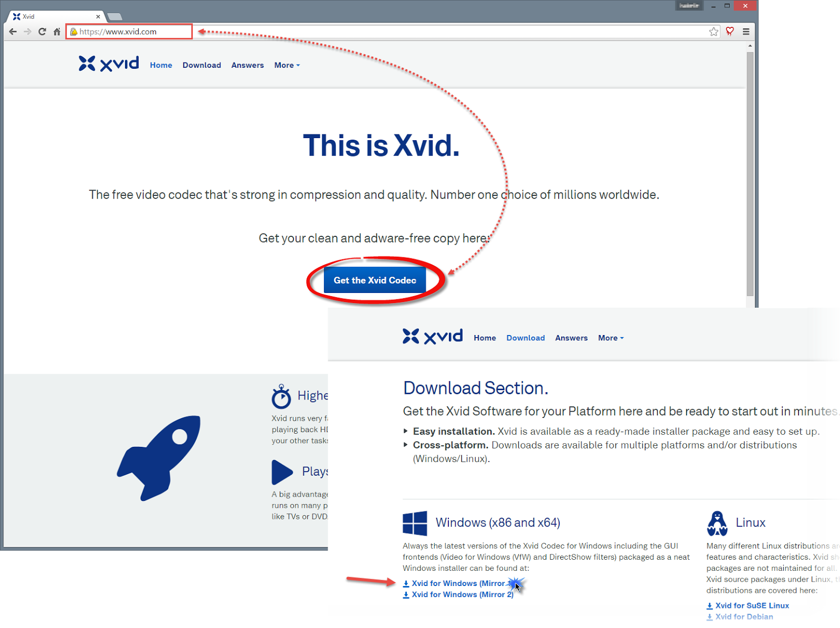This screenshot has height=628, width=840.
Task: Open Answers in the Download page navigation
Action: coord(571,338)
